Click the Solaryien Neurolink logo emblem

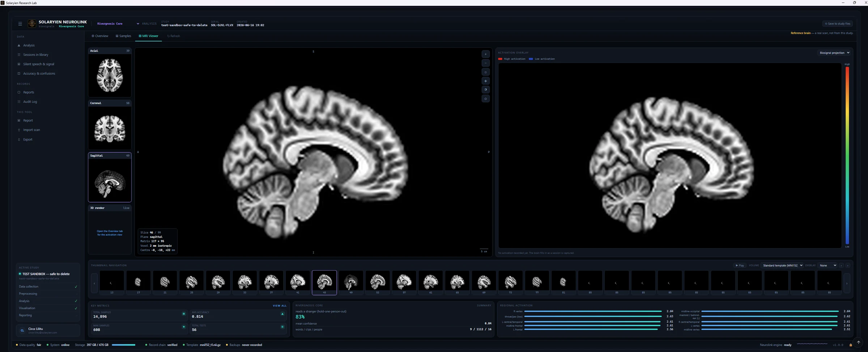click(x=32, y=24)
